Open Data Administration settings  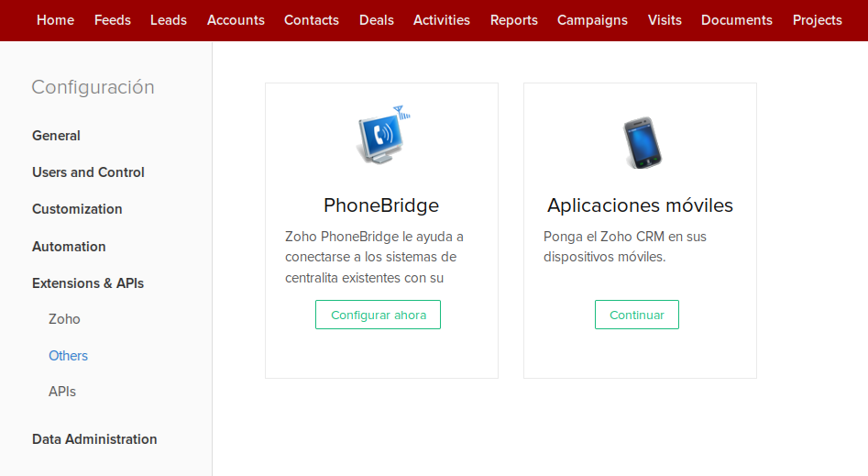click(94, 439)
